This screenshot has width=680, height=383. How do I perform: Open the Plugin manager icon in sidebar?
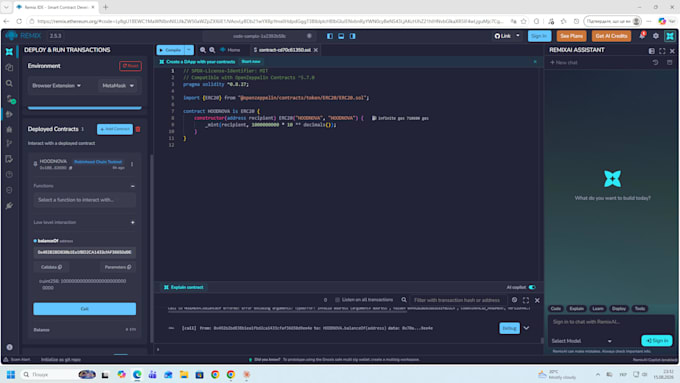click(x=9, y=206)
